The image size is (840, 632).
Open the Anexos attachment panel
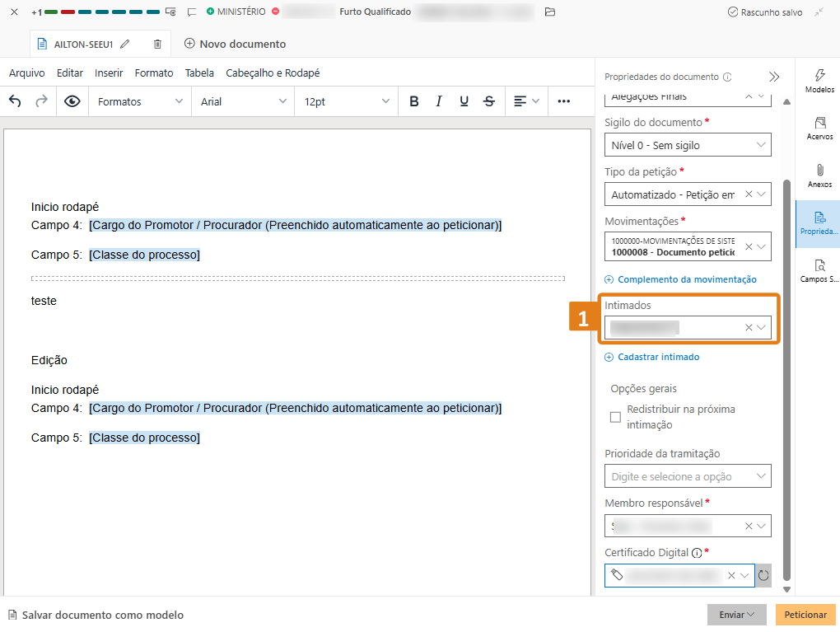click(819, 176)
